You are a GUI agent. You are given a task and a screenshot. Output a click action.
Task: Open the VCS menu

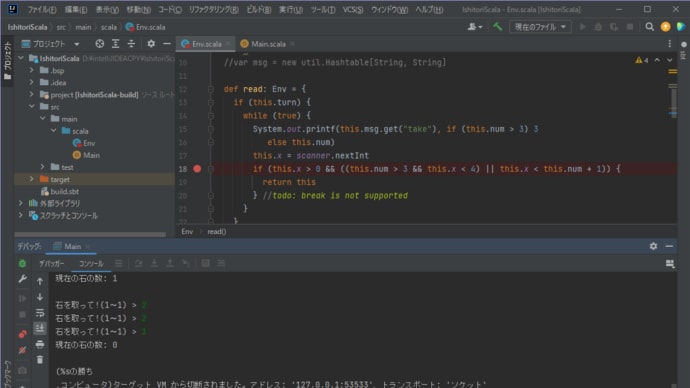(353, 9)
